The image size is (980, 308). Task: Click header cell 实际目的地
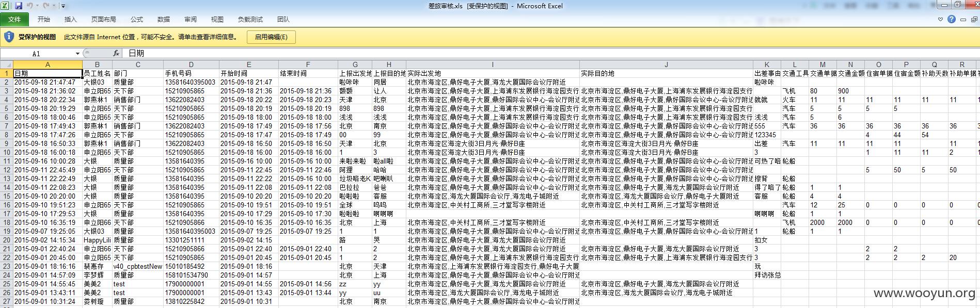click(666, 73)
